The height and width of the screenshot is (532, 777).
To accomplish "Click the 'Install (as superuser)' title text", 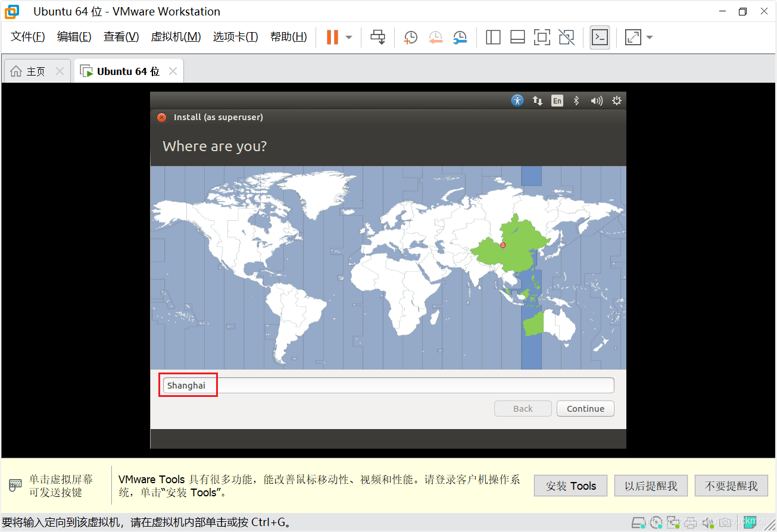I will pyautogui.click(x=219, y=117).
